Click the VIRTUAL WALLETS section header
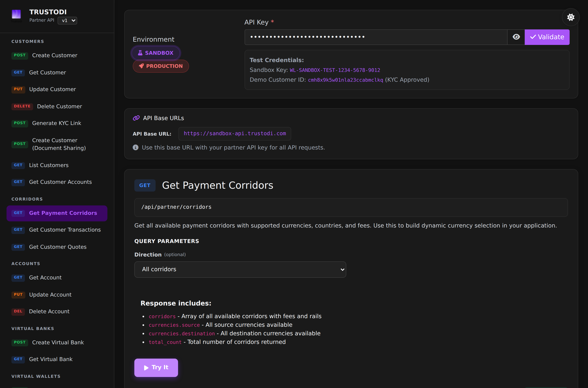Viewport: 588px width, 388px height. [36, 376]
